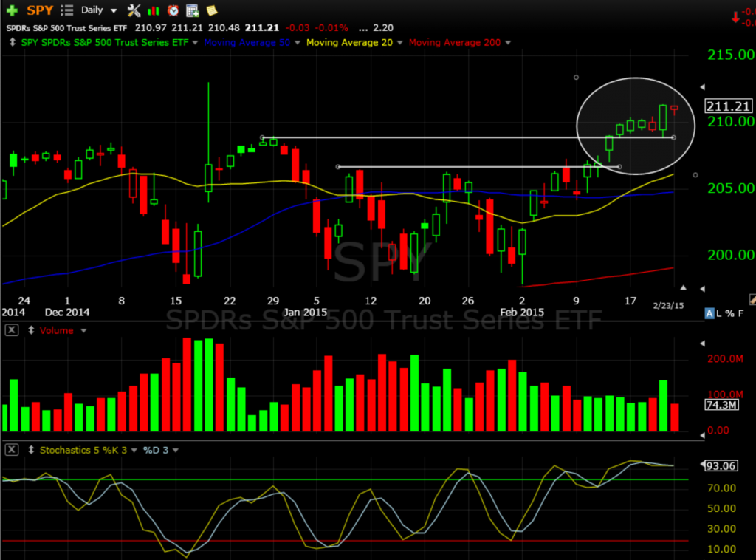Screen dimensions: 756x560
Task: Open the yellow sticky note icon
Action: (x=211, y=10)
